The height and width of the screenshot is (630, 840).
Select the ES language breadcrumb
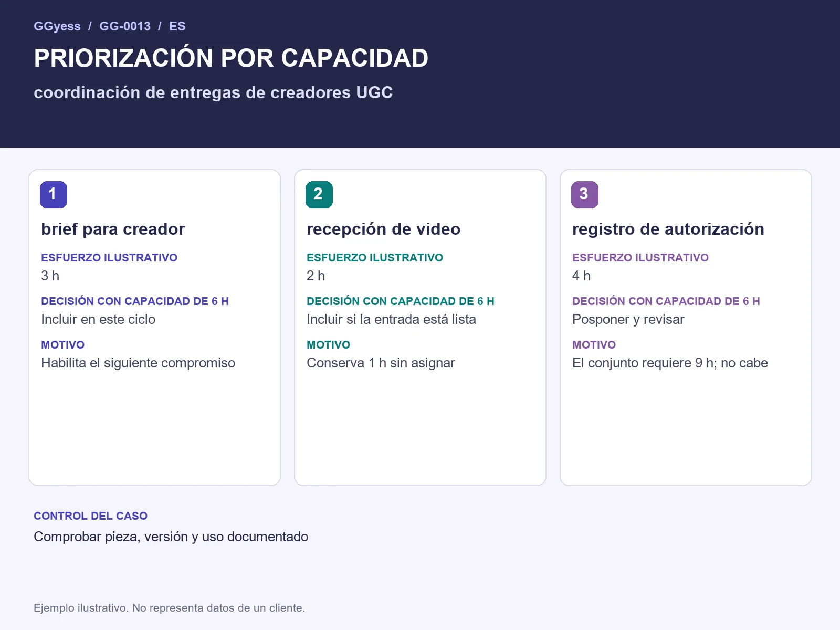tap(177, 26)
